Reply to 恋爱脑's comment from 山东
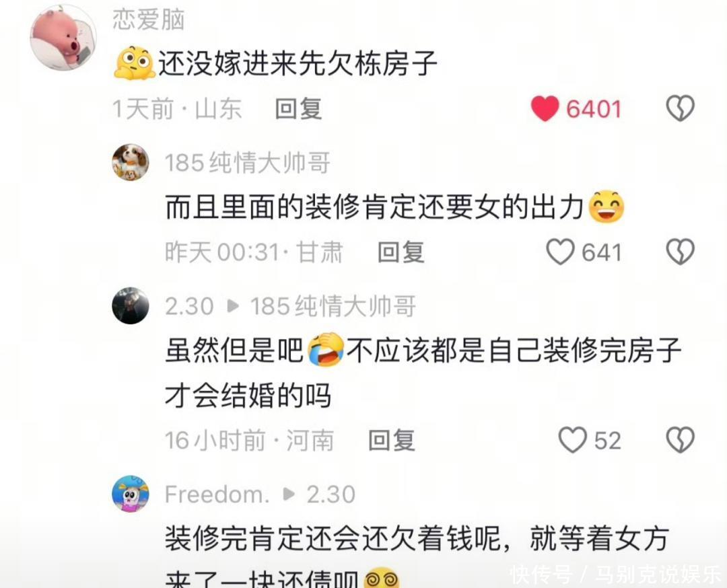 [299, 109]
